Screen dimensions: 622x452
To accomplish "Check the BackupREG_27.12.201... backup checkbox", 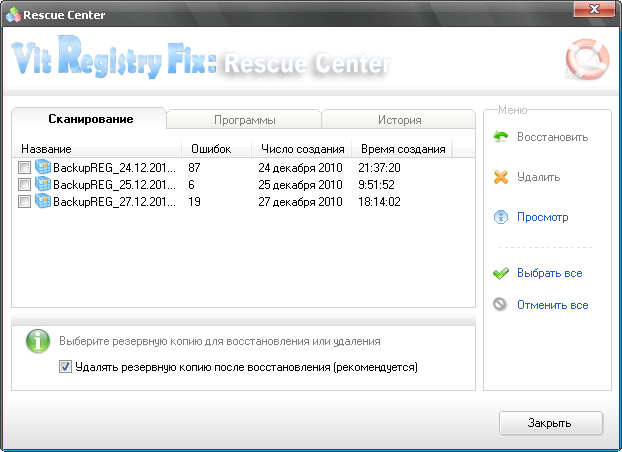I will point(24,202).
